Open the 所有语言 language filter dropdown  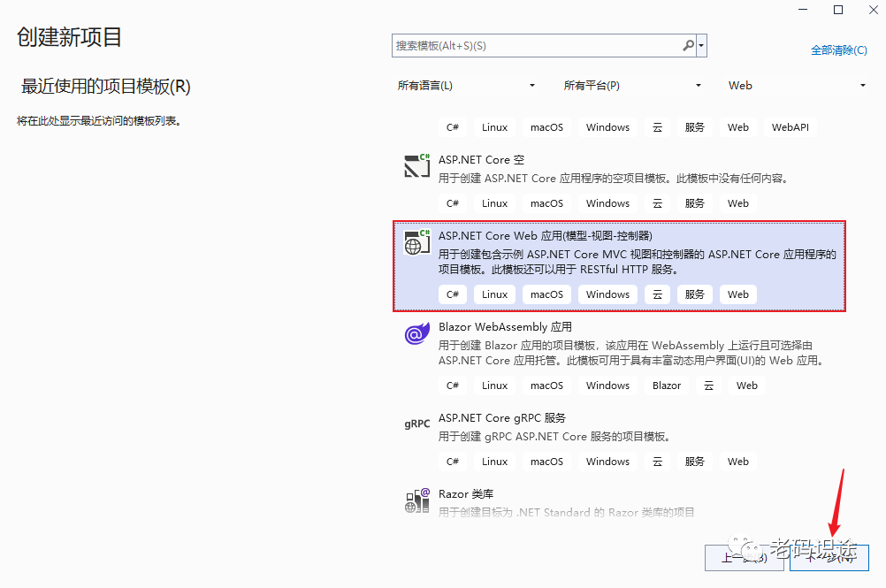coord(466,85)
